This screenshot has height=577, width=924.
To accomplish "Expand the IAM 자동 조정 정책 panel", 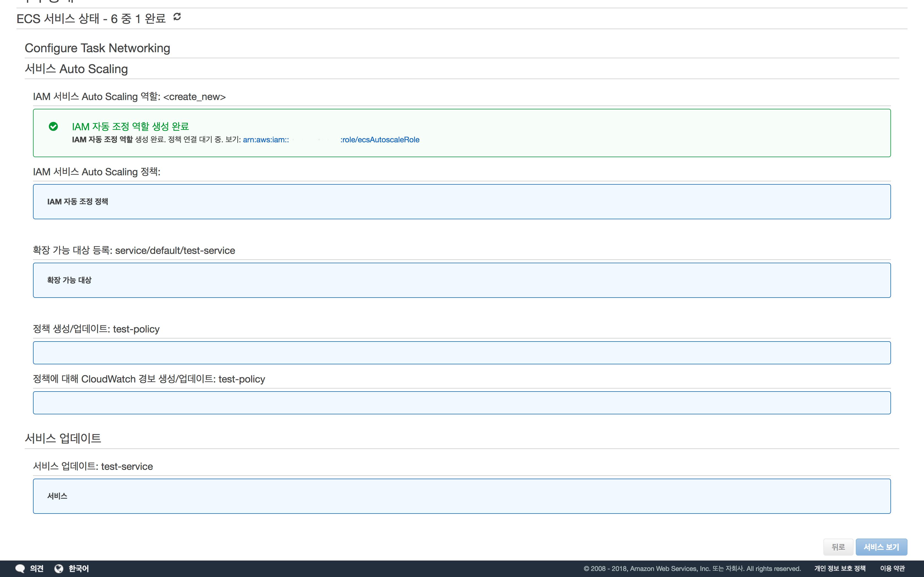I will point(78,201).
